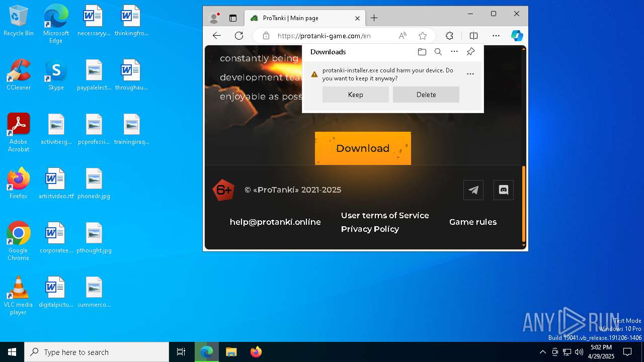The height and width of the screenshot is (362, 644).
Task: Open User terms of Service link
Action: pyautogui.click(x=385, y=215)
